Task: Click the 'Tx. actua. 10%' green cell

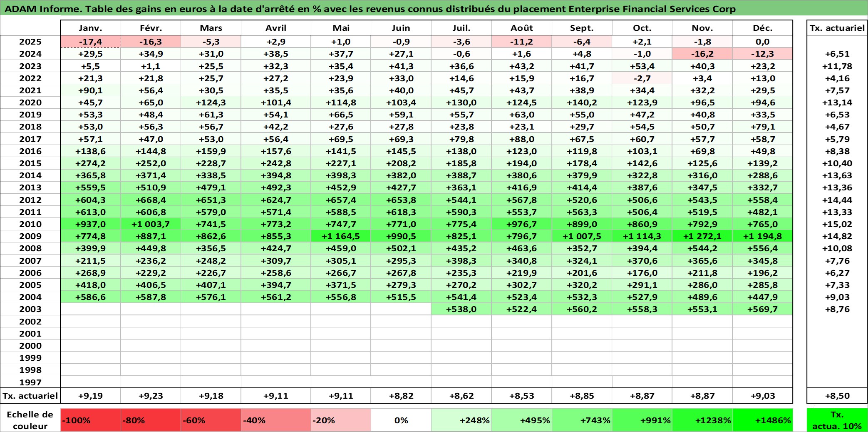Action: point(837,420)
